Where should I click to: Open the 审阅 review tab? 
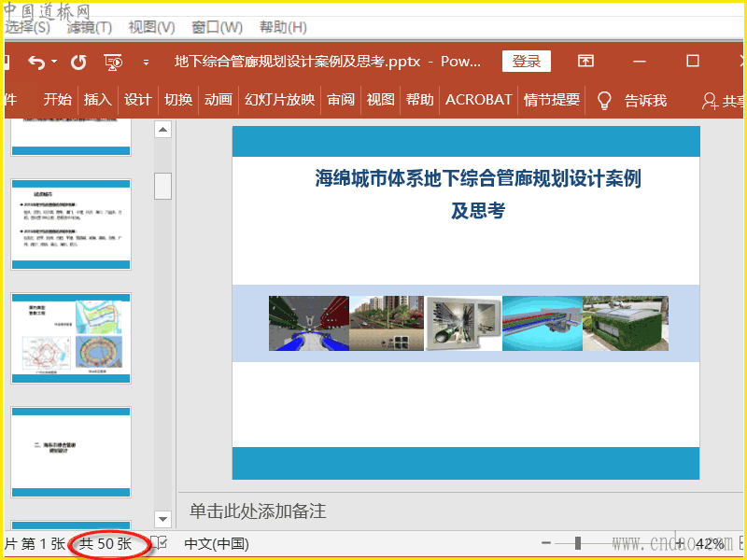pos(341,100)
